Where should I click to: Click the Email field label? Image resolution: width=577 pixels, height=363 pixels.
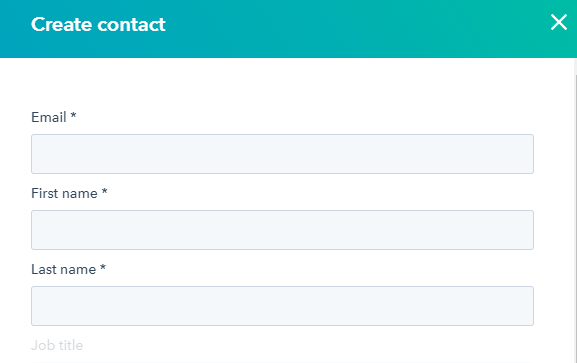pyautogui.click(x=49, y=117)
